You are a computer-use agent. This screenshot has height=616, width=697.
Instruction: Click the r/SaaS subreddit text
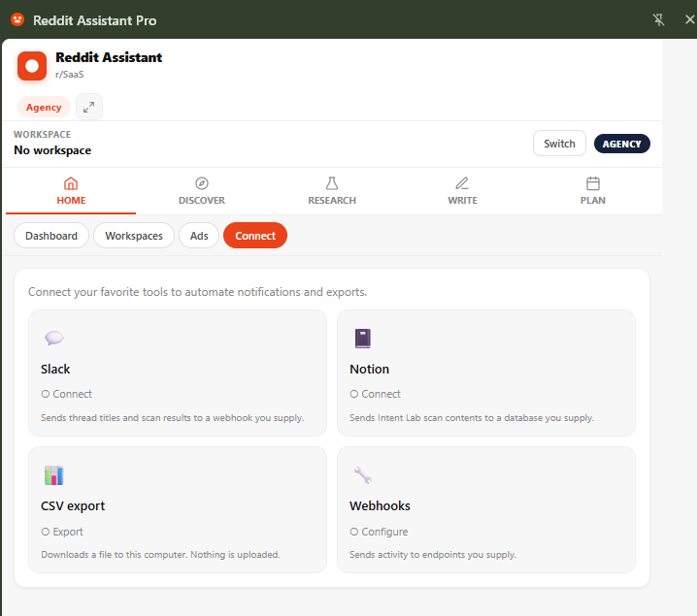point(69,74)
